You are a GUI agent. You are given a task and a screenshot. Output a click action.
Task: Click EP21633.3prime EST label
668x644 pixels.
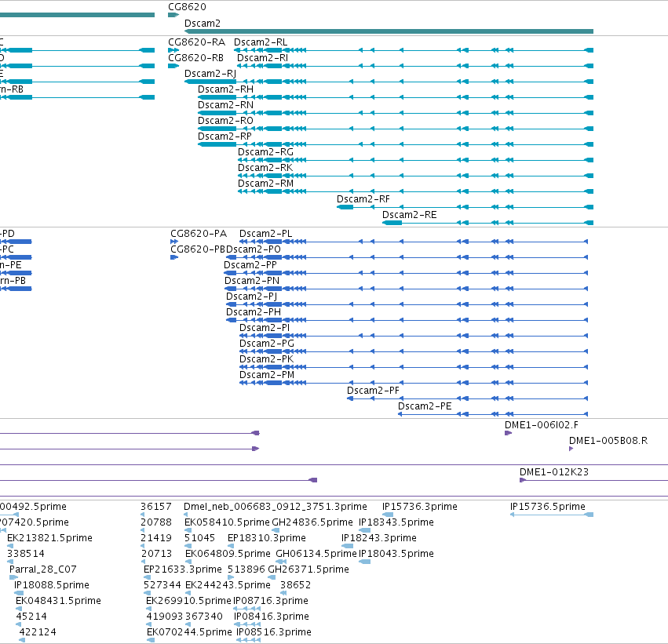point(183,569)
